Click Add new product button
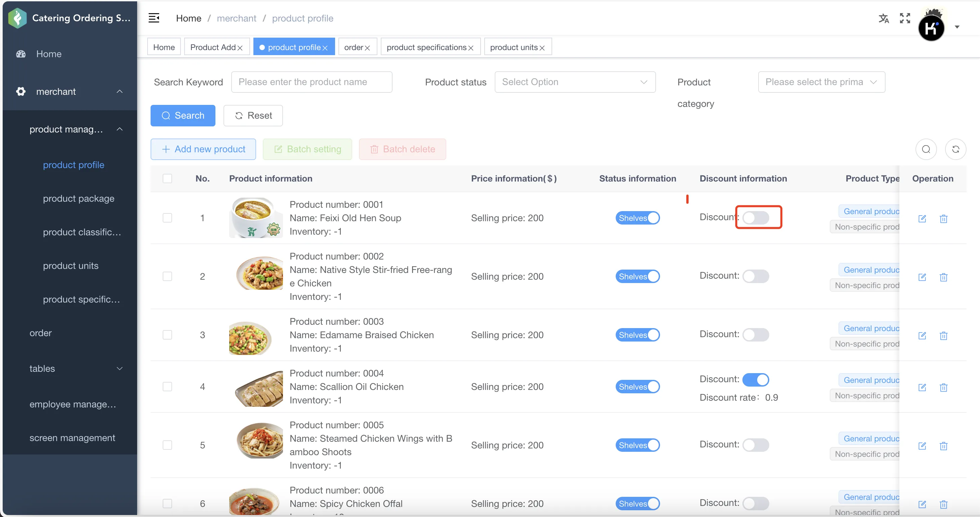This screenshot has height=517, width=980. (203, 149)
